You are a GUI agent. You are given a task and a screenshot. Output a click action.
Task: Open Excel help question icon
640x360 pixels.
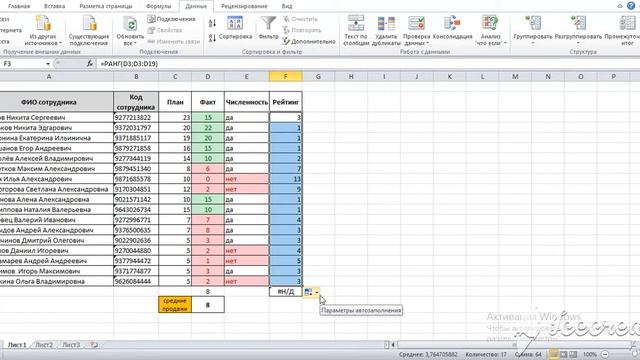[x=631, y=6]
